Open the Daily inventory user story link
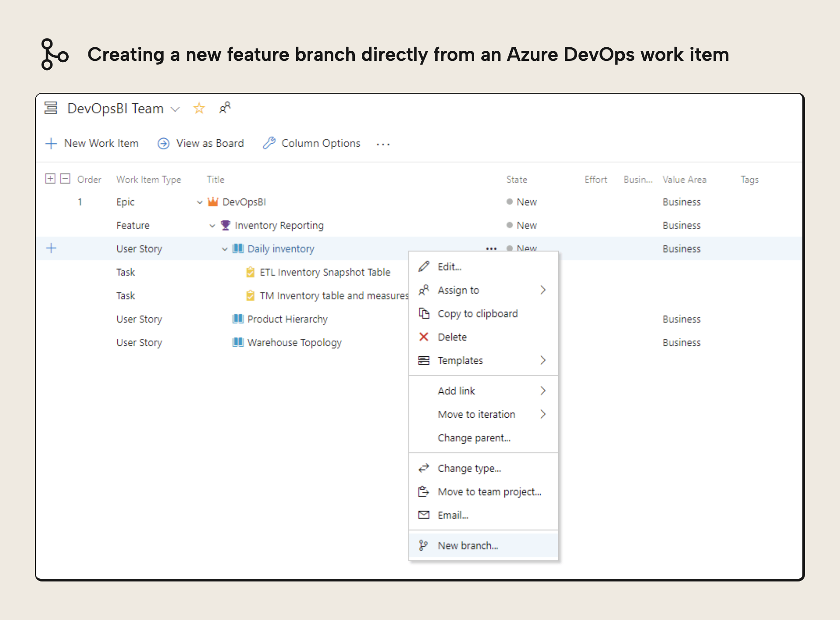 (x=281, y=249)
